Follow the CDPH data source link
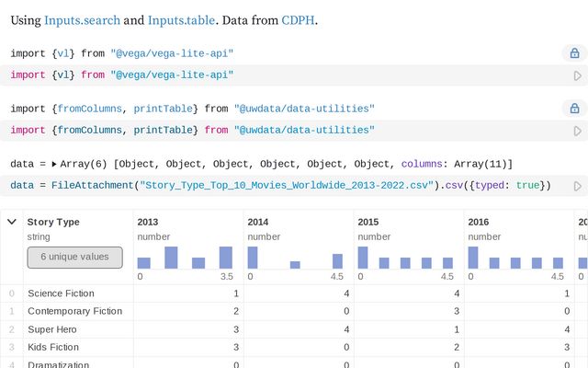 [298, 18]
